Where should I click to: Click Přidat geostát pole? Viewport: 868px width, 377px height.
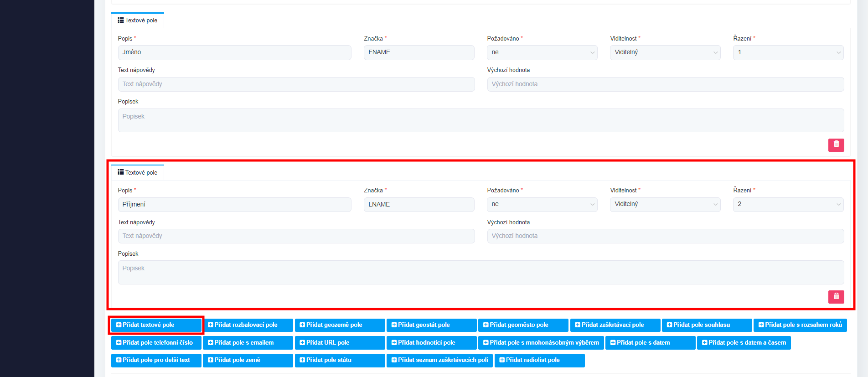point(431,325)
